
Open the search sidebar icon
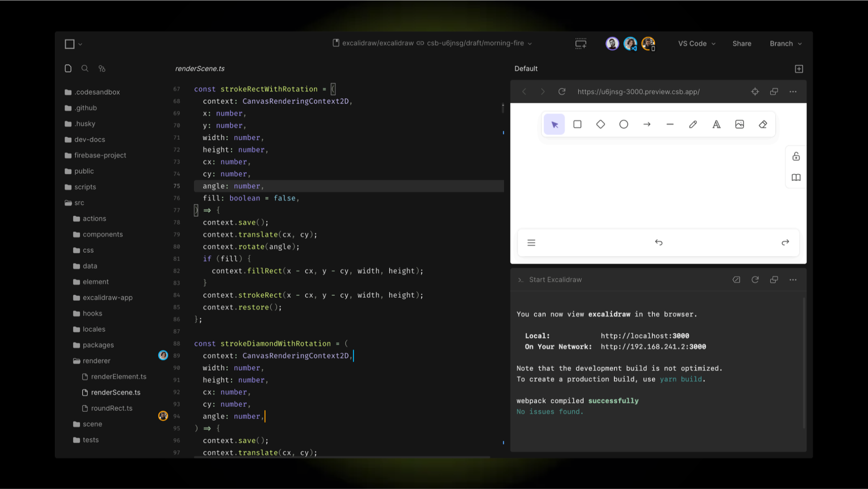85,68
